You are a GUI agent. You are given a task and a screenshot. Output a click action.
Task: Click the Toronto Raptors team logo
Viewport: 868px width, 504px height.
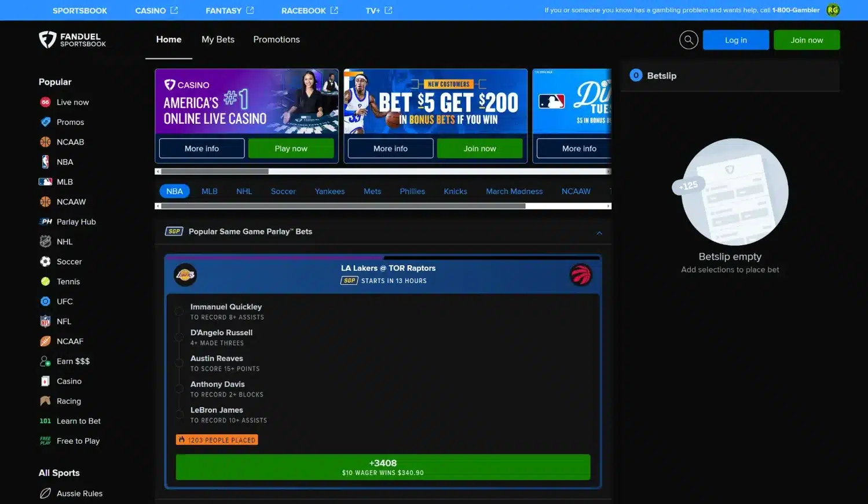click(x=581, y=275)
